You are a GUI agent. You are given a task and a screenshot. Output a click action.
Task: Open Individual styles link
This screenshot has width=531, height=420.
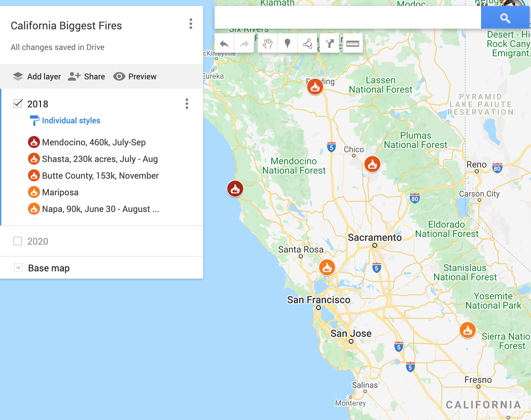click(71, 120)
